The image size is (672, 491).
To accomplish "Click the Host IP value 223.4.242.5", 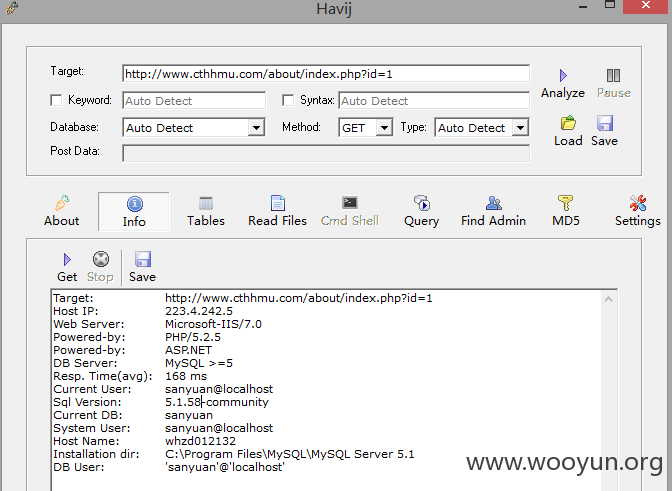I will [199, 311].
